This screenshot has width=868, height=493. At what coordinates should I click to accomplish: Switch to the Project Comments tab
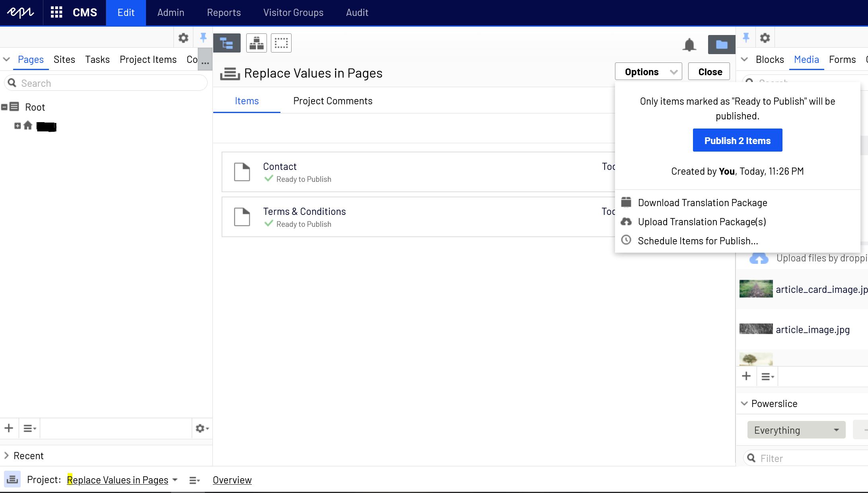(333, 101)
